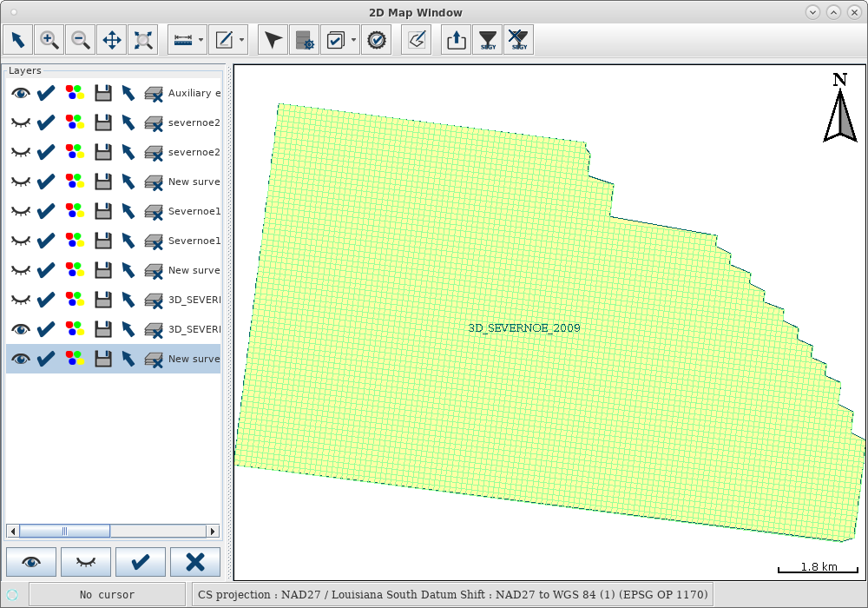Screen dimensions: 868x608
Task: Open color settings for highlighted New surve layer
Action: [75, 359]
